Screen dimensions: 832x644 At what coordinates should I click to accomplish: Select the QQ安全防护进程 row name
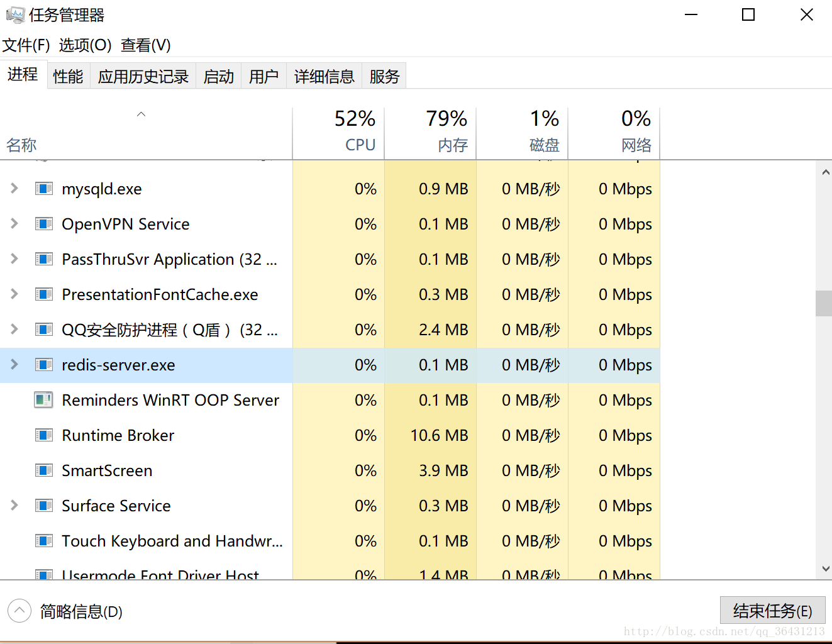169,330
